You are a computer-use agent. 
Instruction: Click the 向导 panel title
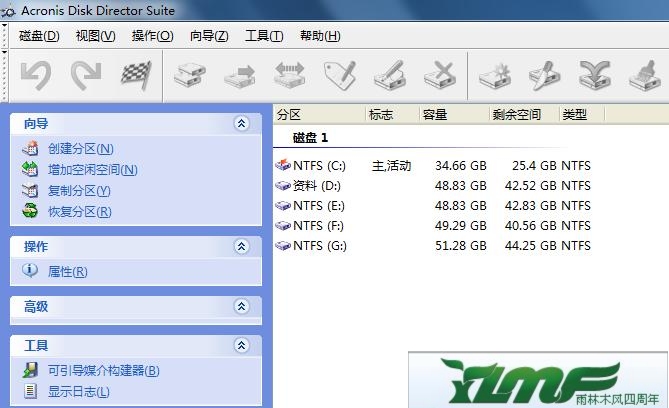pyautogui.click(x=36, y=123)
